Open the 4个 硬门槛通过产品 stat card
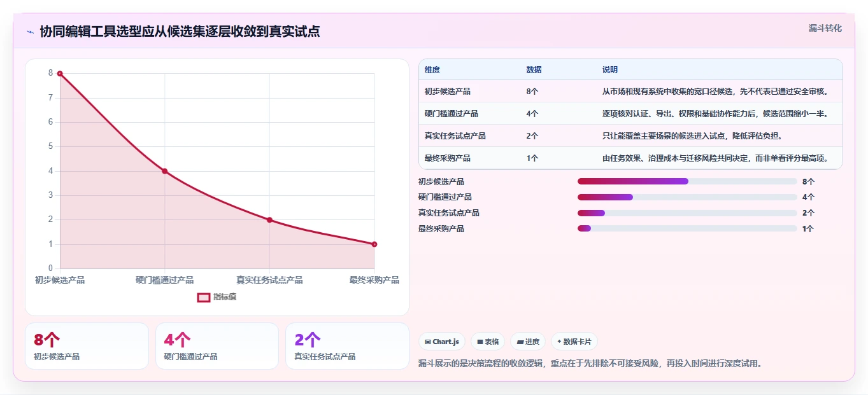The image size is (868, 395). point(217,346)
